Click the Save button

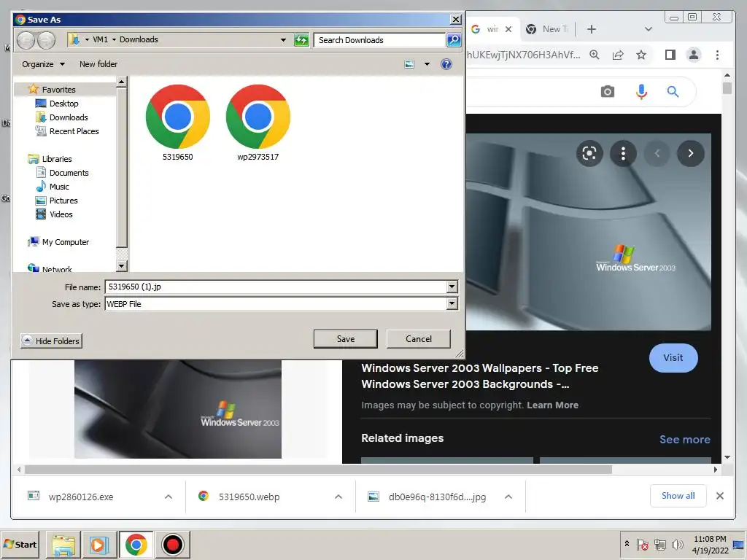point(345,338)
